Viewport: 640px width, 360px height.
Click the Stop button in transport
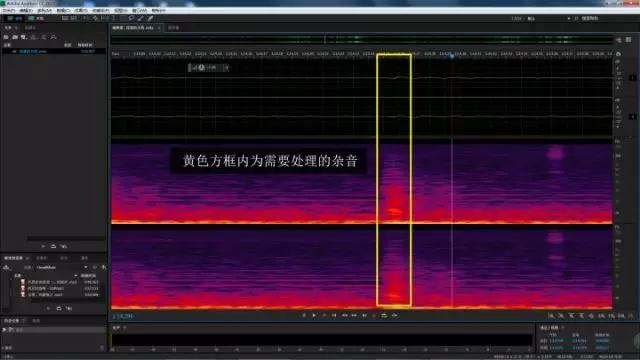coord(304,315)
